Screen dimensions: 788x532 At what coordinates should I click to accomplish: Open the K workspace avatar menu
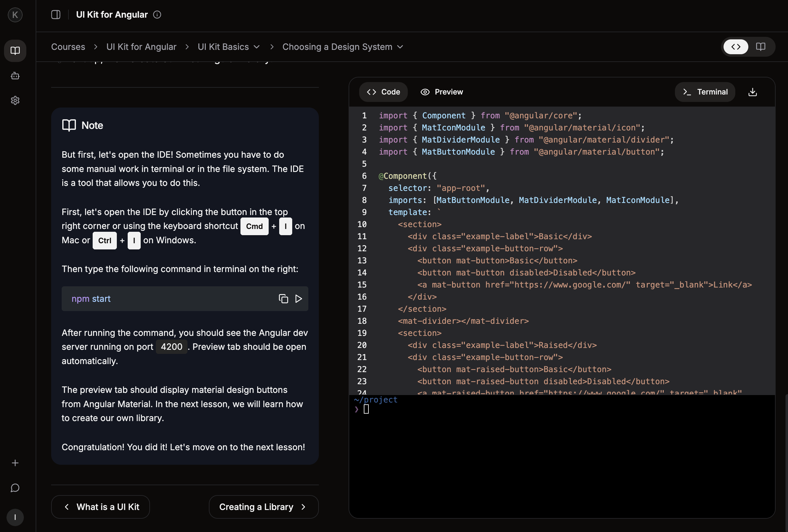click(x=15, y=15)
